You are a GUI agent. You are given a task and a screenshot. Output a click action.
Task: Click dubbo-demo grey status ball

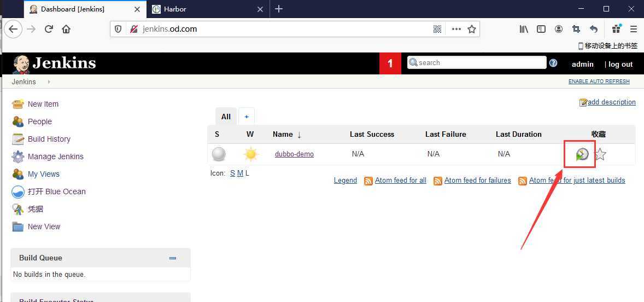(x=219, y=155)
